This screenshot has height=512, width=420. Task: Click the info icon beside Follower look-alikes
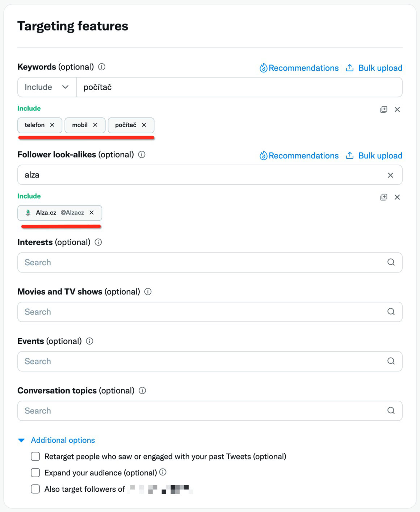click(x=142, y=155)
